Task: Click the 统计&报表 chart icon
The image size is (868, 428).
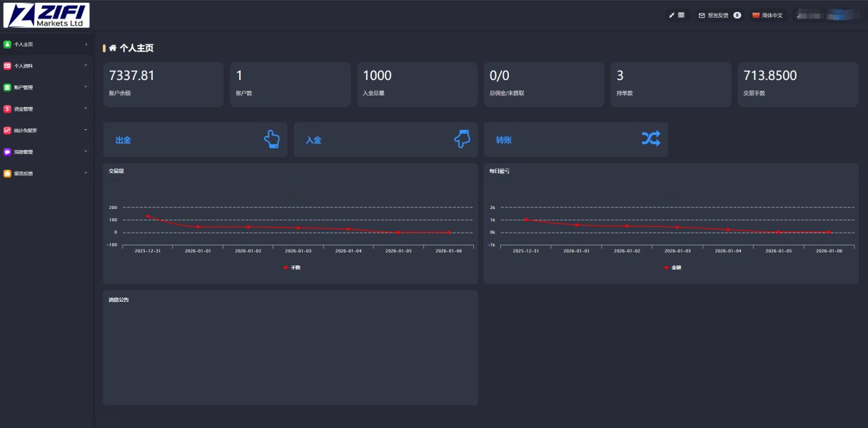Action: [7, 131]
